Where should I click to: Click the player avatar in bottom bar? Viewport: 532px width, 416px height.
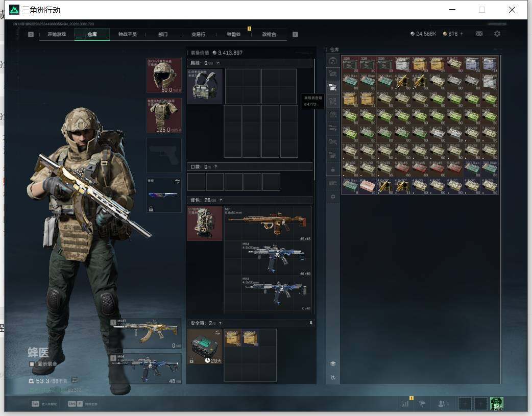click(x=497, y=404)
